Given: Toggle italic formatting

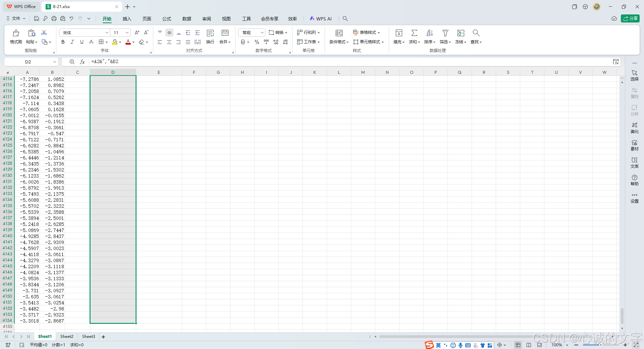Looking at the screenshot, I should point(72,42).
